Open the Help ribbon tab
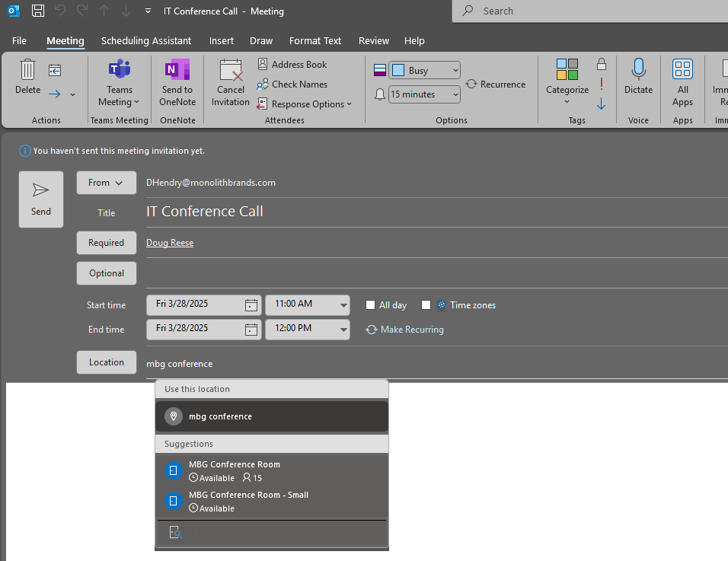 (414, 41)
